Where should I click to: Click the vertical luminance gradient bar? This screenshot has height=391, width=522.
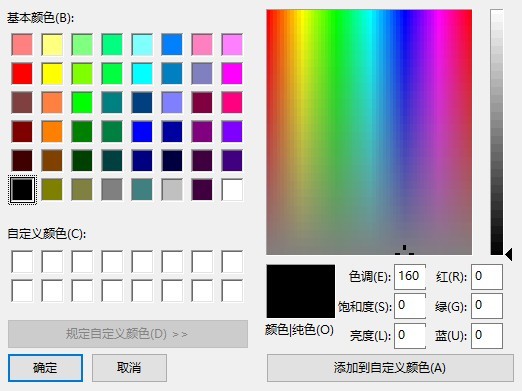tap(496, 132)
